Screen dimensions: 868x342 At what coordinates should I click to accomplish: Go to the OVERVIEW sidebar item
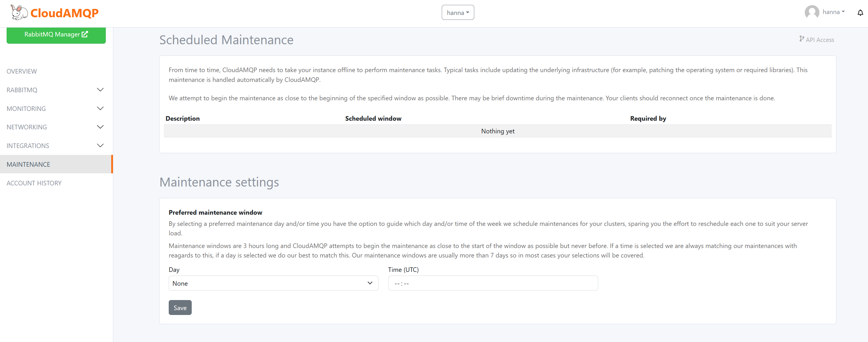click(x=22, y=72)
